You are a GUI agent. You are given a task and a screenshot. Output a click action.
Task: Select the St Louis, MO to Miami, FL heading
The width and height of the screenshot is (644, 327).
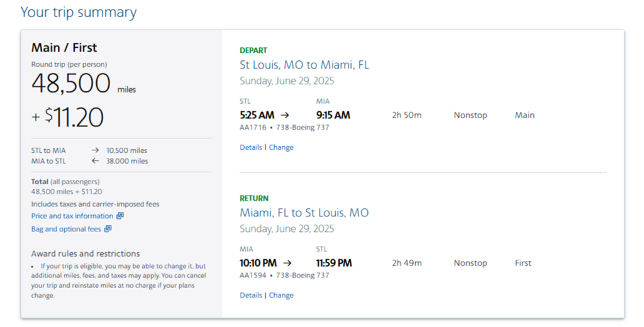(x=304, y=65)
